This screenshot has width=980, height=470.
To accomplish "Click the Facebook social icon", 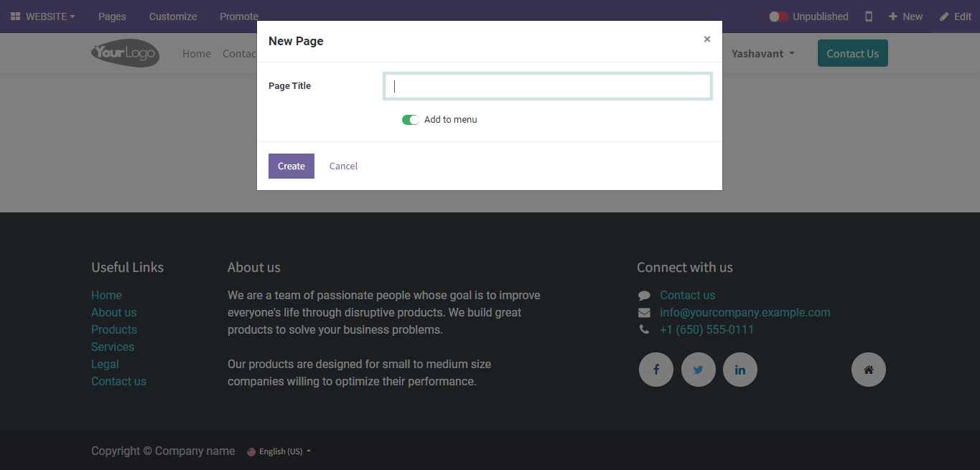I will tap(655, 370).
